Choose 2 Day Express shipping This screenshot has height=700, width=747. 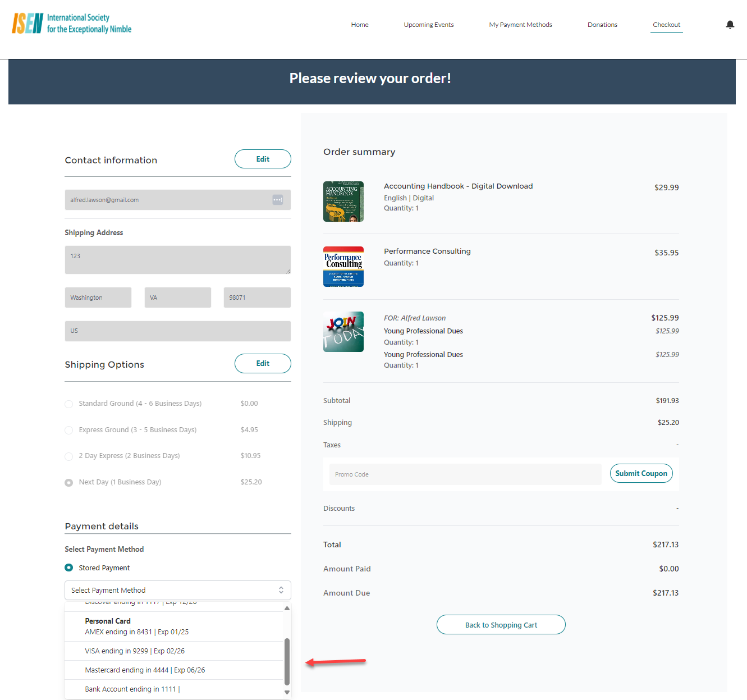point(69,456)
